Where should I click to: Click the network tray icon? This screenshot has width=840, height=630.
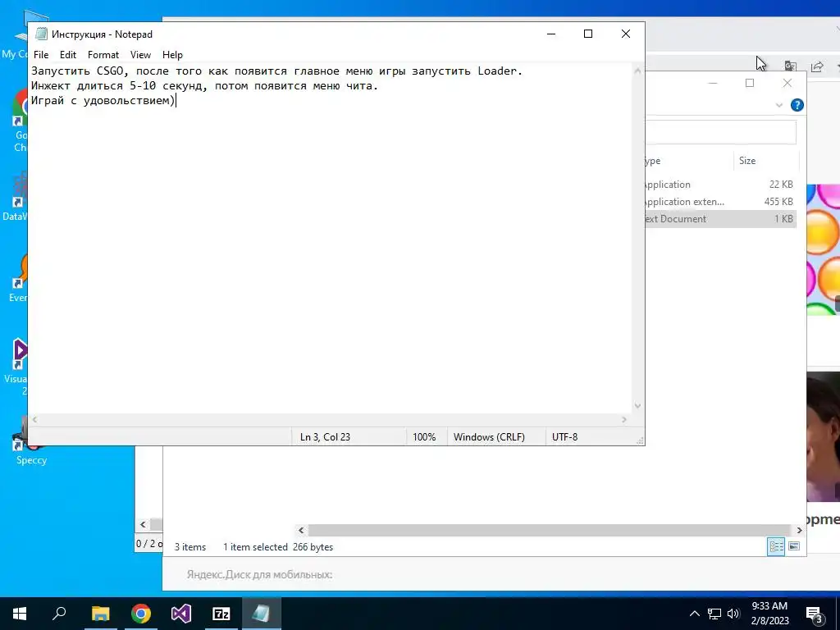[714, 614]
